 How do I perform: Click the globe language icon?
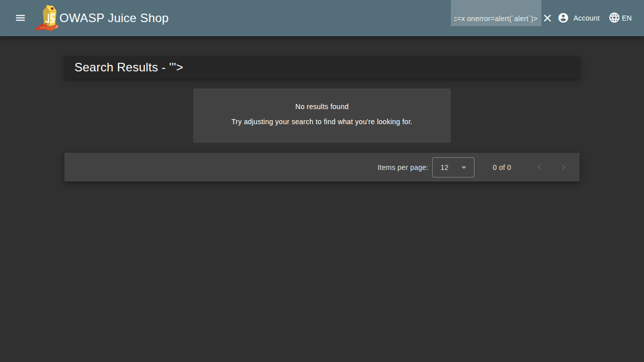pos(614,18)
